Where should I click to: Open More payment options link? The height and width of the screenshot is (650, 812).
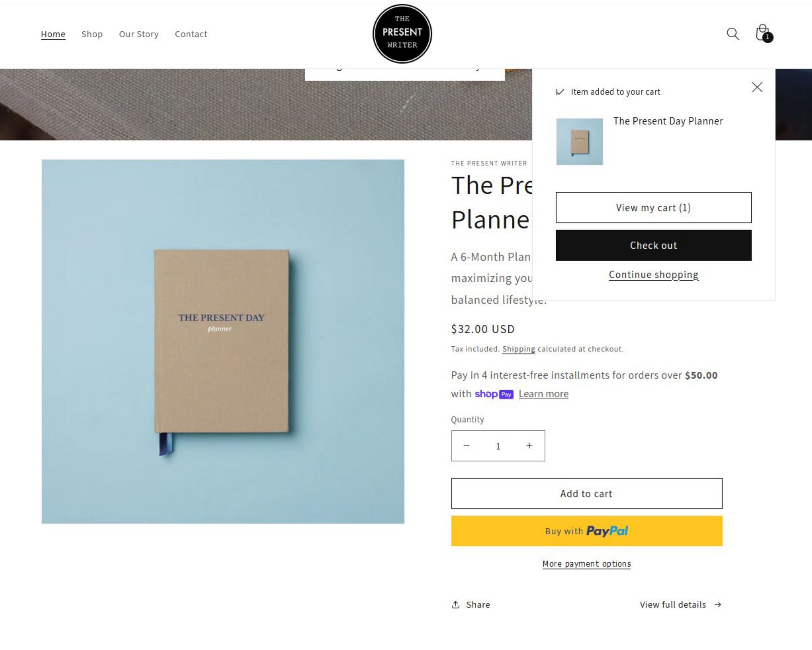(x=587, y=564)
